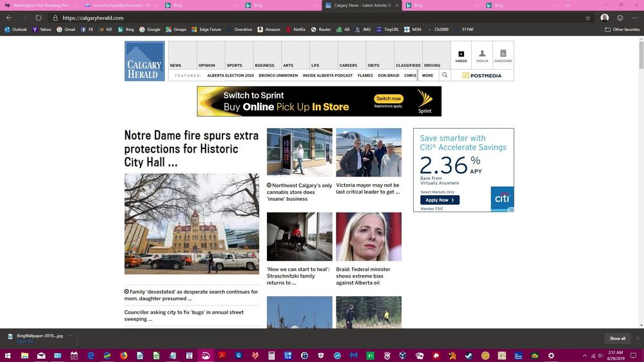Open the Outlook bookmark

15,30
